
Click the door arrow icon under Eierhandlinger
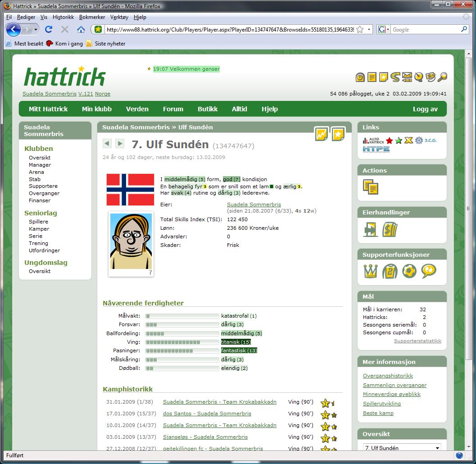point(370,230)
